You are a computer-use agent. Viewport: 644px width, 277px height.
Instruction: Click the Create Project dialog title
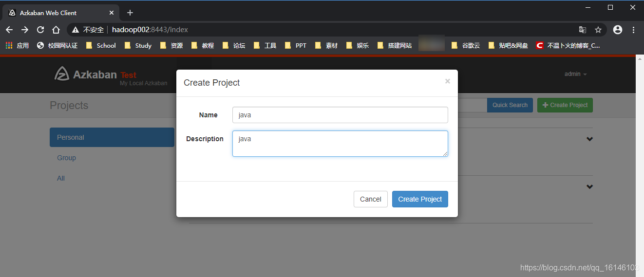212,83
